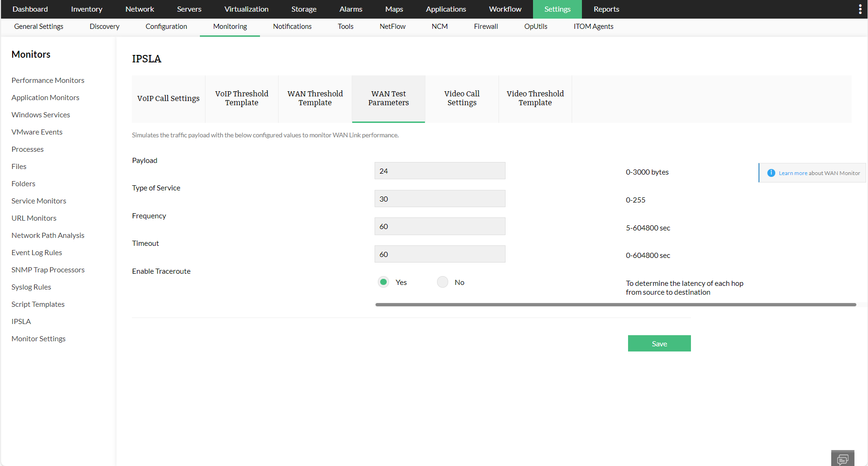Open the WAN Threshold Template tab
Screen dimensions: 868x466
coord(315,98)
